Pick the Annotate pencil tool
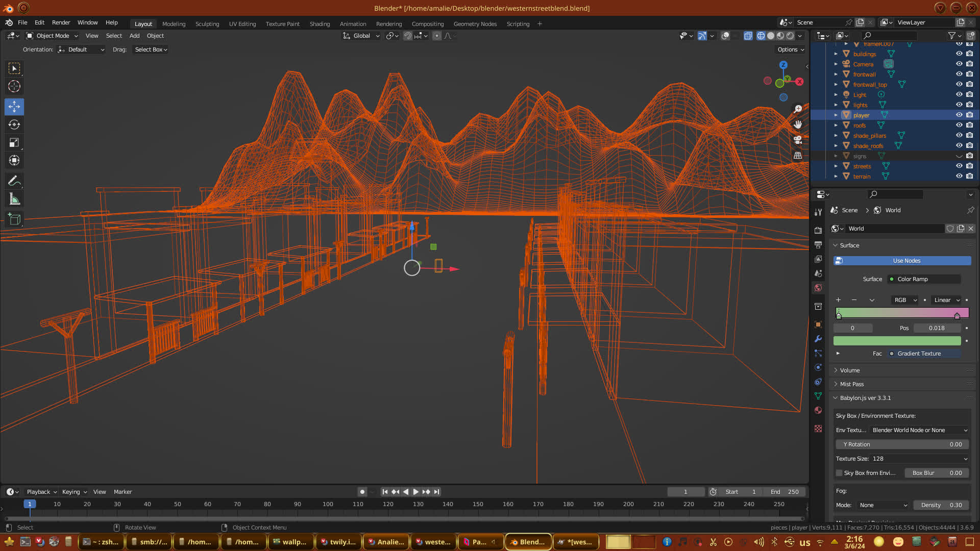Screen dimensions: 980x551 pyautogui.click(x=14, y=181)
